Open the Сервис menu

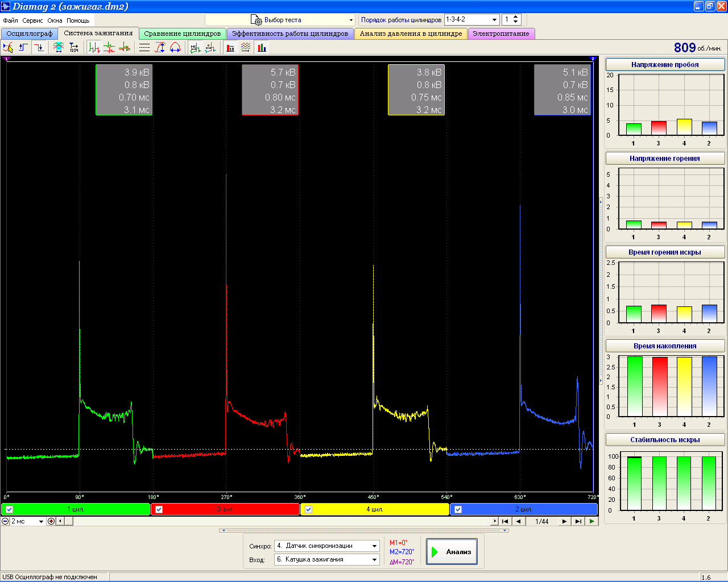coord(32,20)
